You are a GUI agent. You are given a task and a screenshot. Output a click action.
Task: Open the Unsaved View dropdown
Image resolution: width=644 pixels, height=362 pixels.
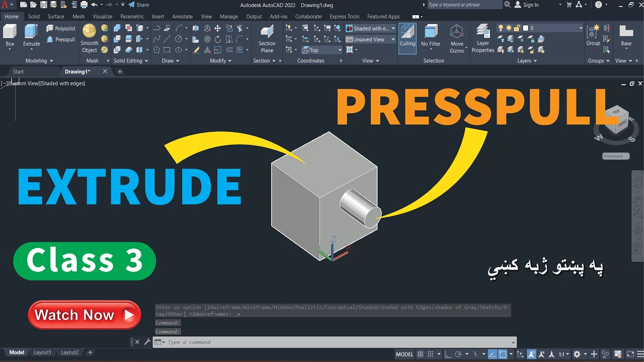tap(371, 39)
